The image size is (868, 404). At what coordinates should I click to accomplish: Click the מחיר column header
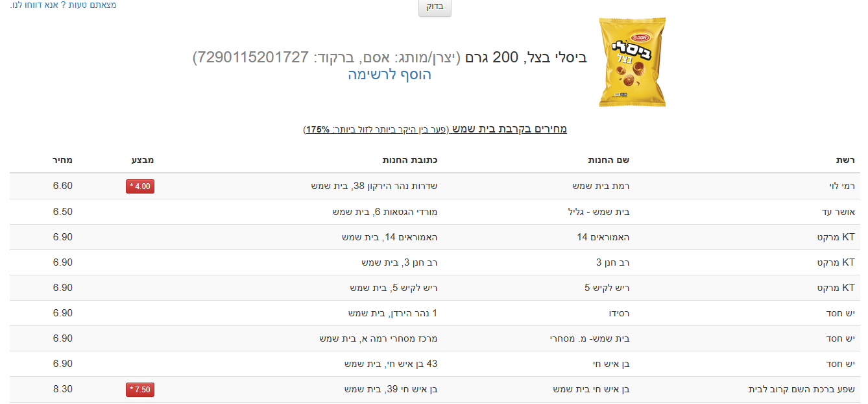tap(62, 160)
